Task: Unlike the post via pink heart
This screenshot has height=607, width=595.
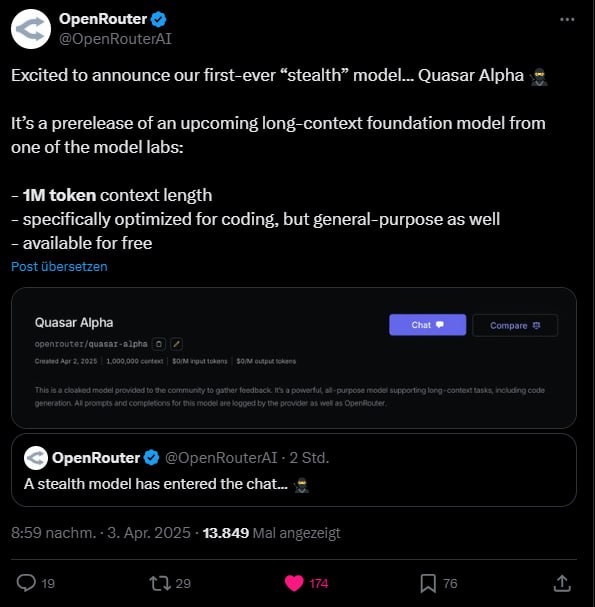Action: (294, 583)
